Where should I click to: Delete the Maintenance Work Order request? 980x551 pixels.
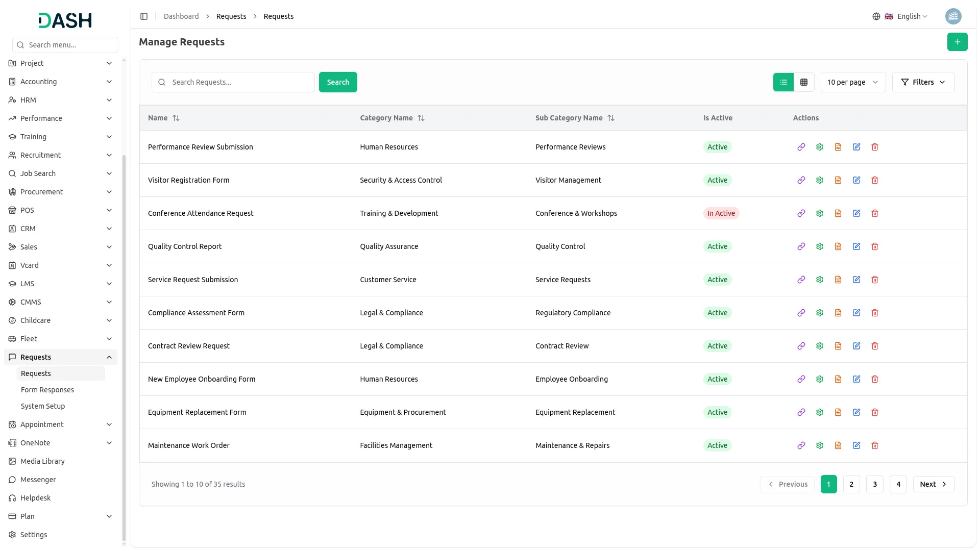pos(875,445)
